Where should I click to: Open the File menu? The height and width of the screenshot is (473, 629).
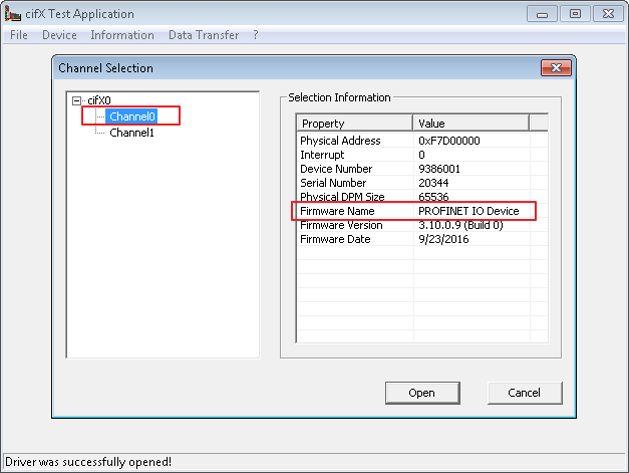19,35
